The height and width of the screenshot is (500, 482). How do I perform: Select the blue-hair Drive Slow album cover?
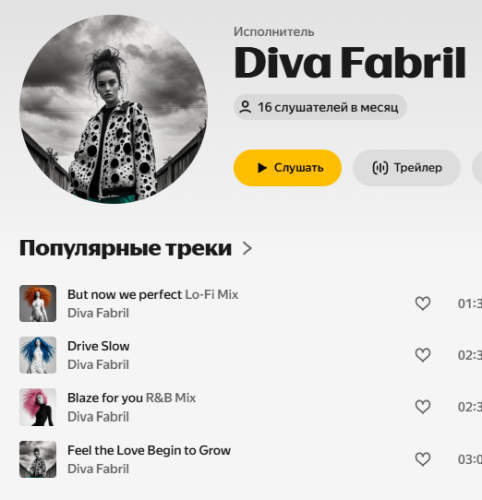38,355
